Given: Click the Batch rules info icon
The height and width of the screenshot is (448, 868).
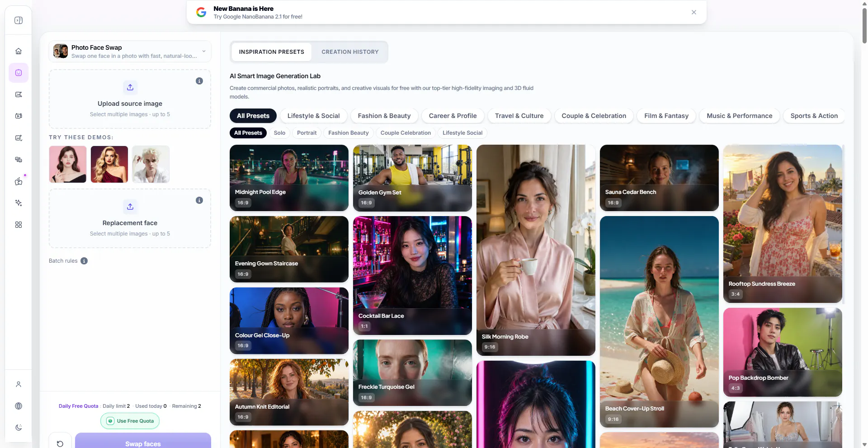Looking at the screenshot, I should tap(84, 261).
